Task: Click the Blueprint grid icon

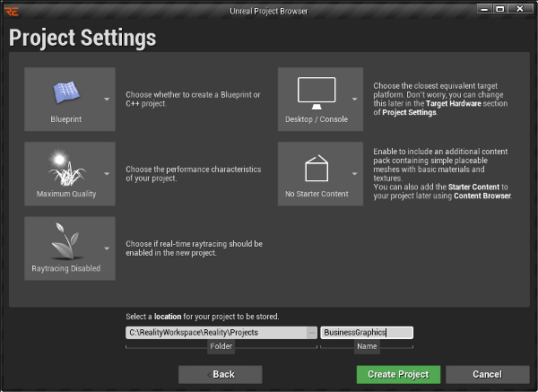Action: coord(66,91)
